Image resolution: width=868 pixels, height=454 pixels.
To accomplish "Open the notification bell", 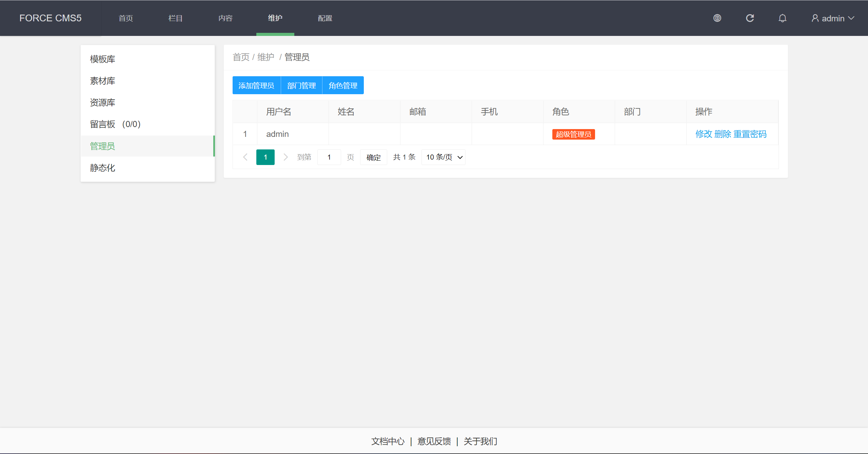I will pyautogui.click(x=782, y=18).
